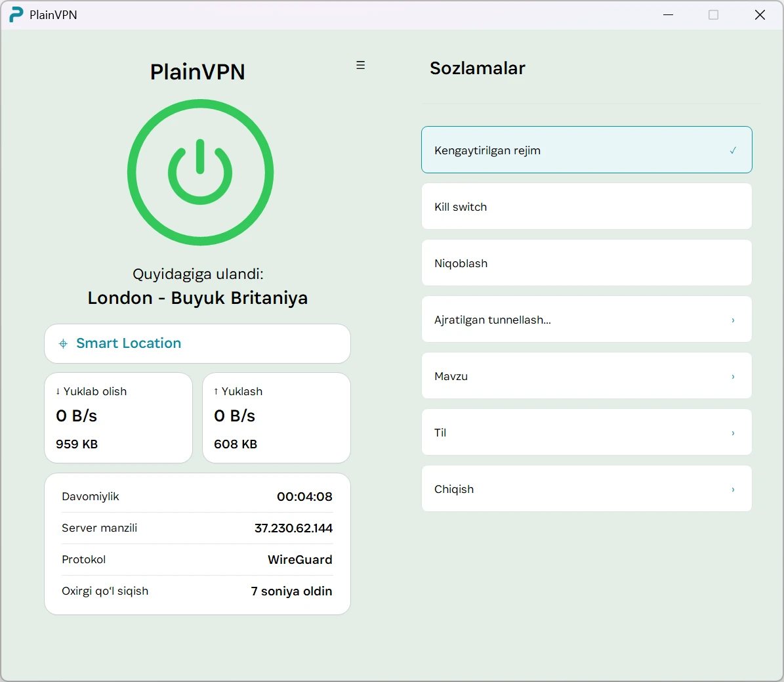Click the checkmark on Kengaytirilgan rejim
This screenshot has width=784, height=682.
(733, 150)
